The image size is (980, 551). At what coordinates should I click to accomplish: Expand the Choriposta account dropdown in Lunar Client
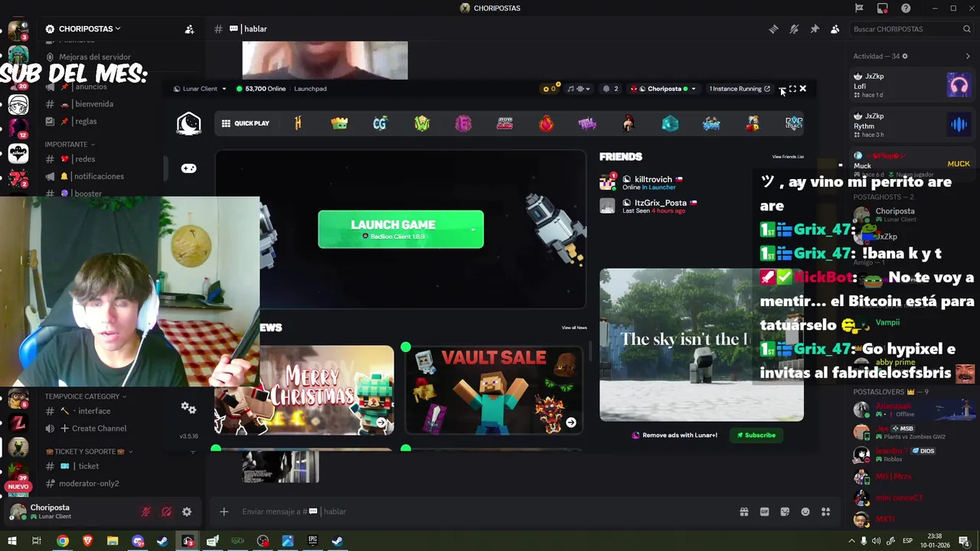(663, 89)
